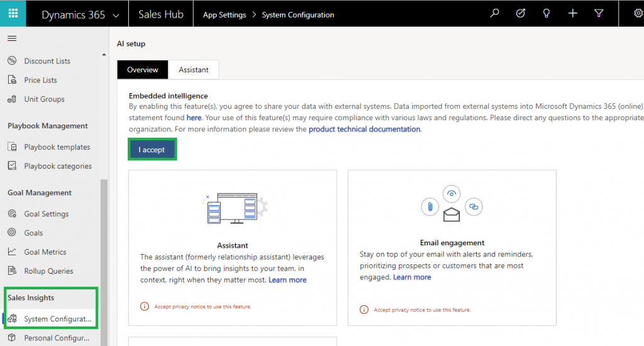This screenshot has width=644, height=346.
Task: Click the I accept button
Action: pos(152,150)
